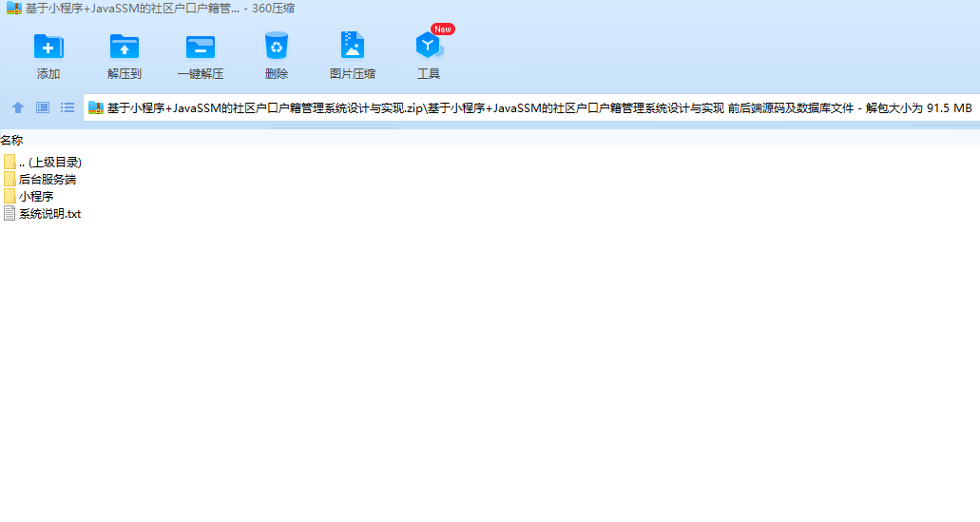Click the 删除 (Delete) recycle bin icon
Screen dimensions: 980x522
277,46
